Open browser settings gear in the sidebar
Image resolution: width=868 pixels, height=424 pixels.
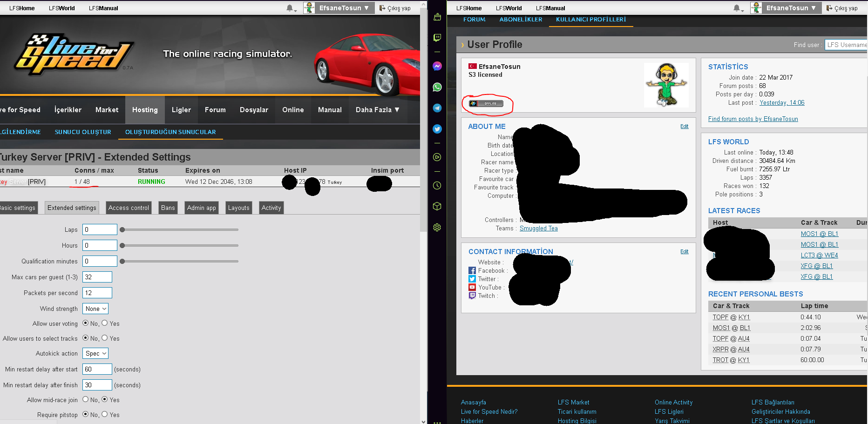(x=437, y=228)
